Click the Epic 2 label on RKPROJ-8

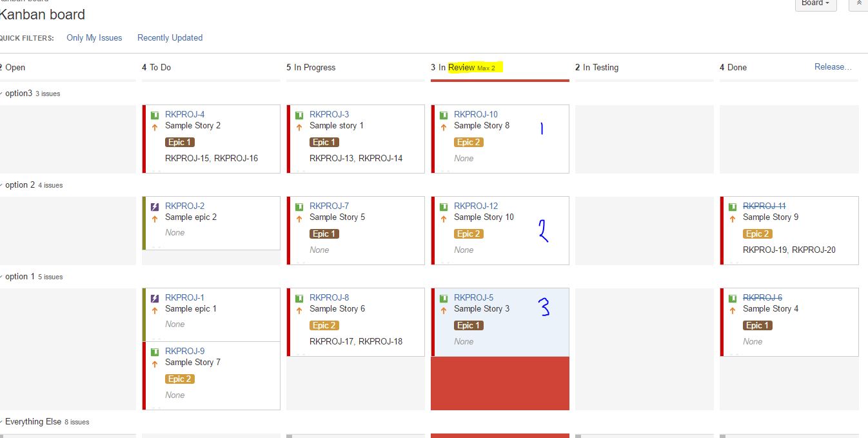tap(324, 326)
